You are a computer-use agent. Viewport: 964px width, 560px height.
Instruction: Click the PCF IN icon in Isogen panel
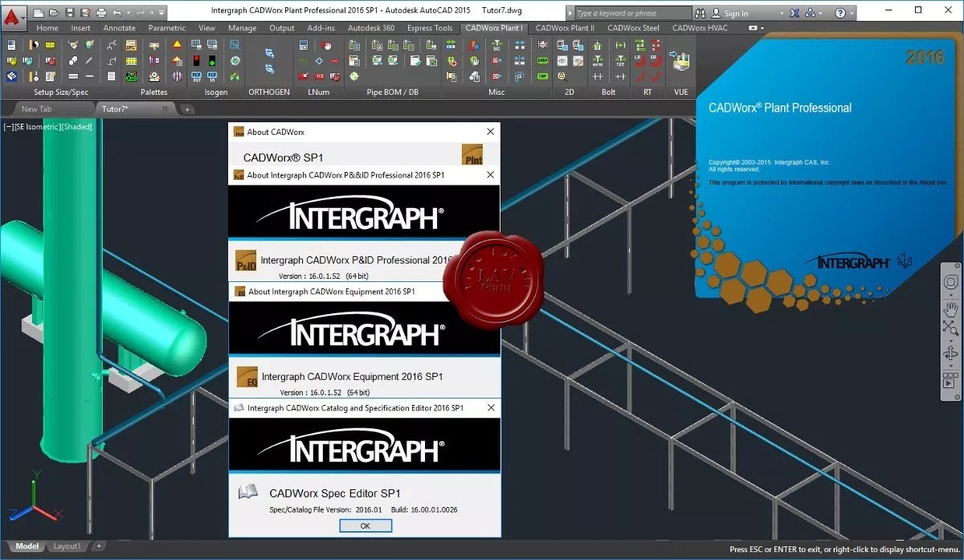click(212, 76)
